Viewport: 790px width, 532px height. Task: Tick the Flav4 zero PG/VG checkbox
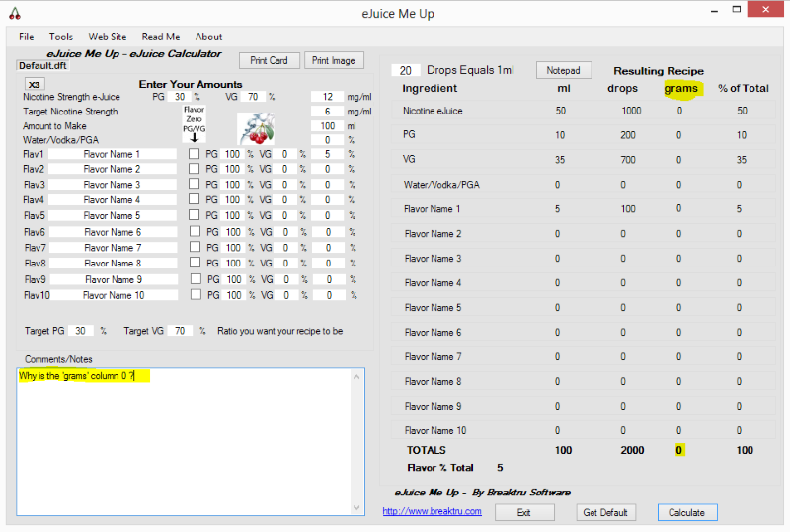coord(194,199)
